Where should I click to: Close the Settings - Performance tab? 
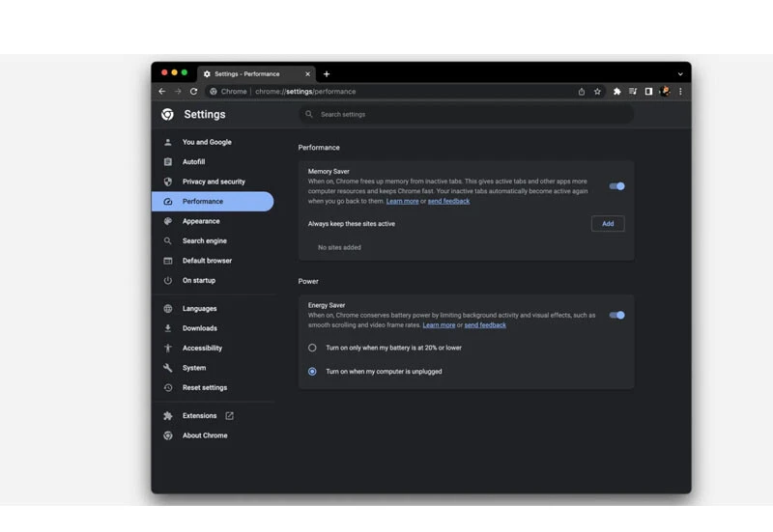click(307, 74)
